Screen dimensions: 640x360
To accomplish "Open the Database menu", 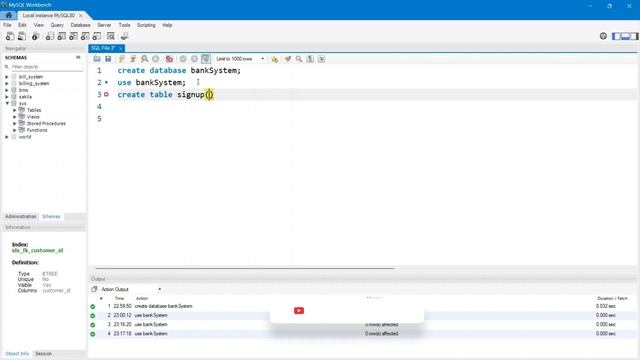I will [x=80, y=25].
